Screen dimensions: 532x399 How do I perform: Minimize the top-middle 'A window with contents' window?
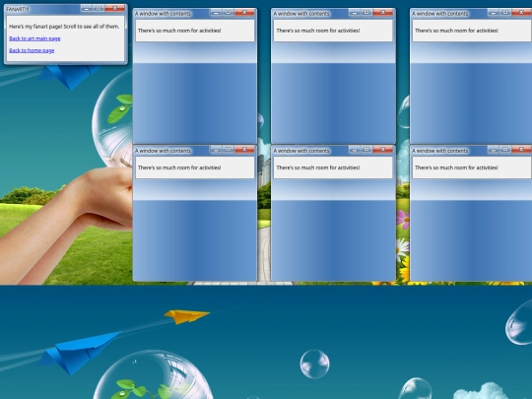pos(355,13)
